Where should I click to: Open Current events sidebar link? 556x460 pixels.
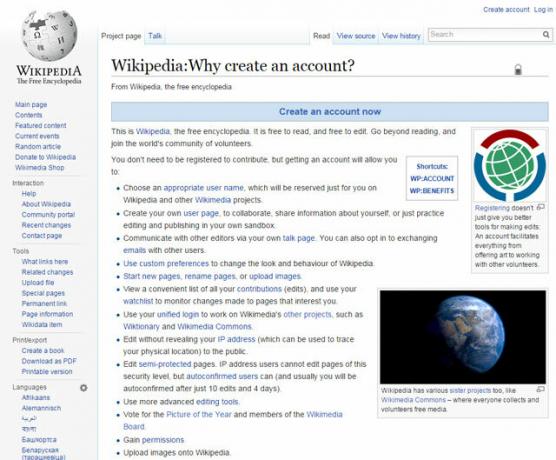click(37, 136)
